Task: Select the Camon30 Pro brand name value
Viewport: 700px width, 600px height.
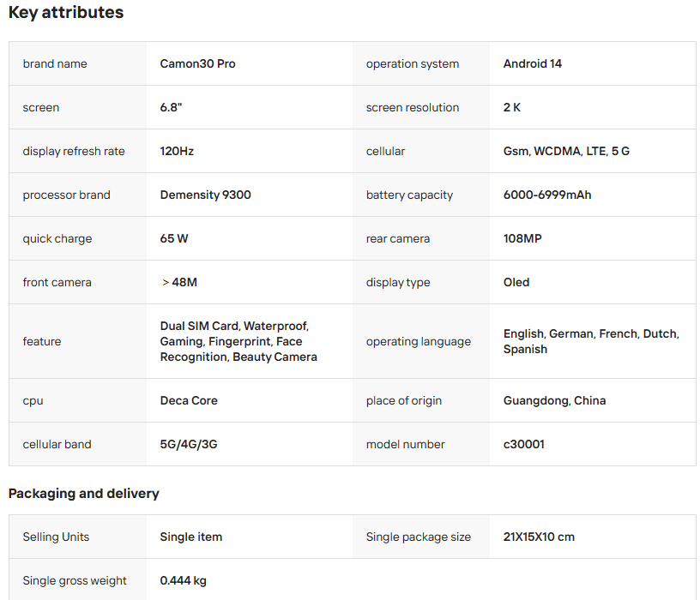Action: click(x=197, y=64)
